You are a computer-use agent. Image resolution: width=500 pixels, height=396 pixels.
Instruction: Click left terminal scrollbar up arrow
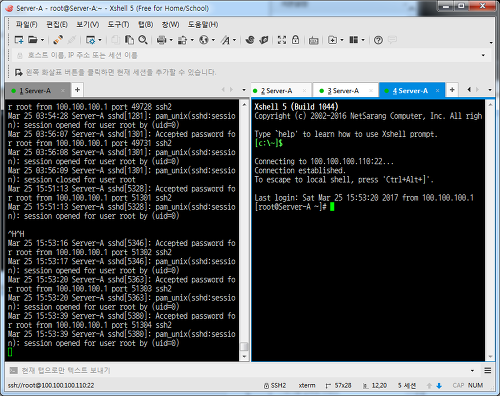[x=244, y=105]
